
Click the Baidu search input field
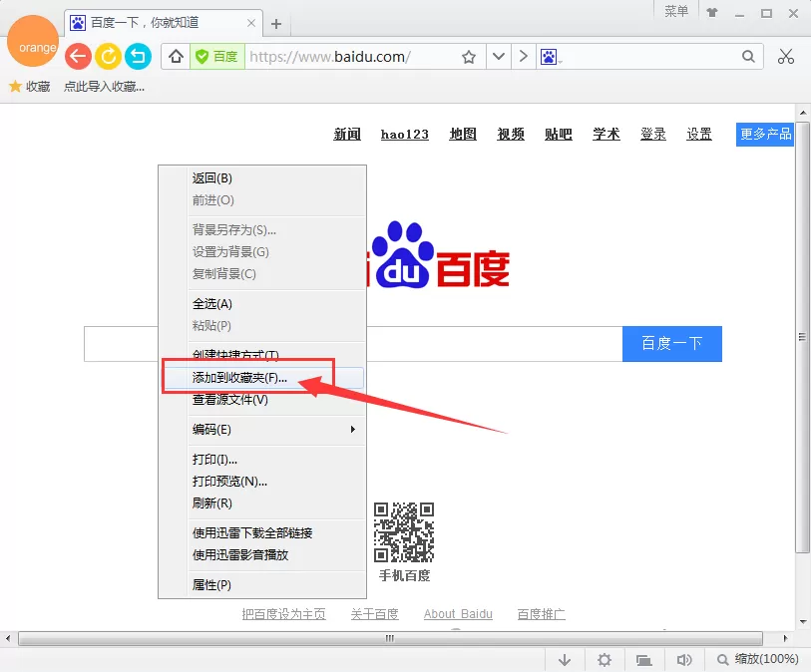coord(495,344)
